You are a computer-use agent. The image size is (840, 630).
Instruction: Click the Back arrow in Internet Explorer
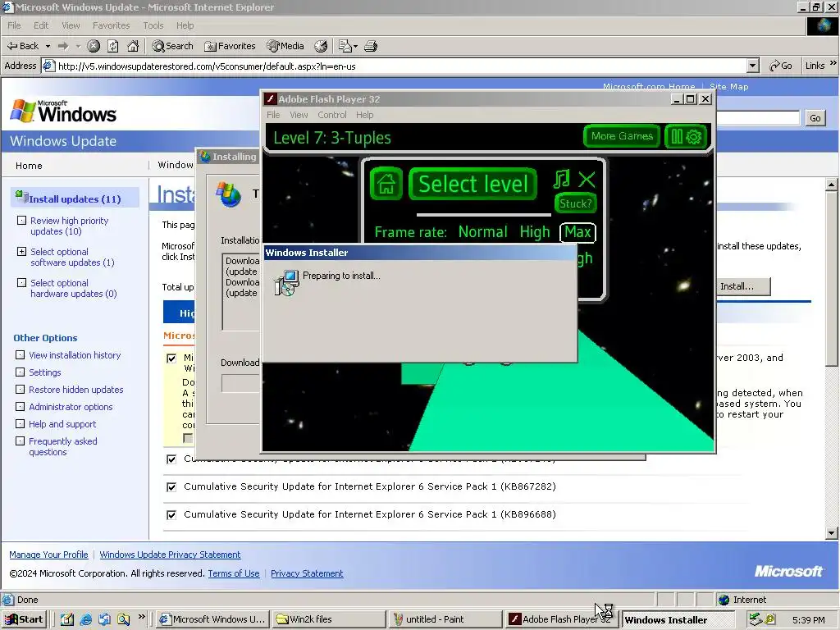(x=22, y=46)
